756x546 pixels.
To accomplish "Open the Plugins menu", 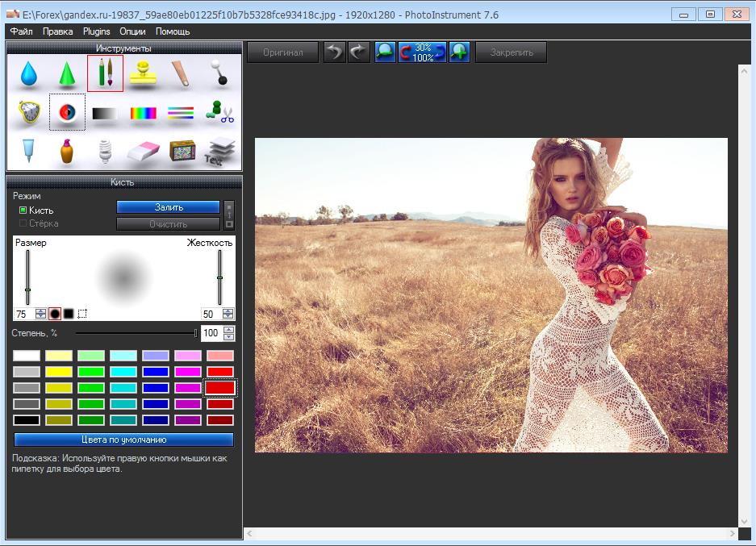I will pos(97,31).
